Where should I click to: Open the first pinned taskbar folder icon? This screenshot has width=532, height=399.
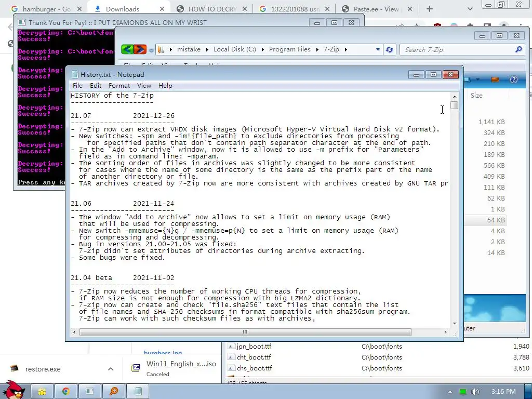[x=42, y=392]
